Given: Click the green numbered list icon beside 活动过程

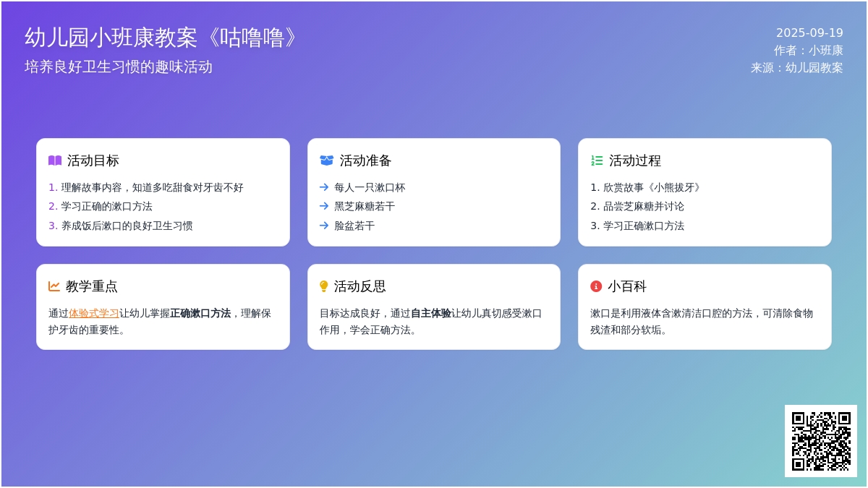Looking at the screenshot, I should (x=597, y=160).
